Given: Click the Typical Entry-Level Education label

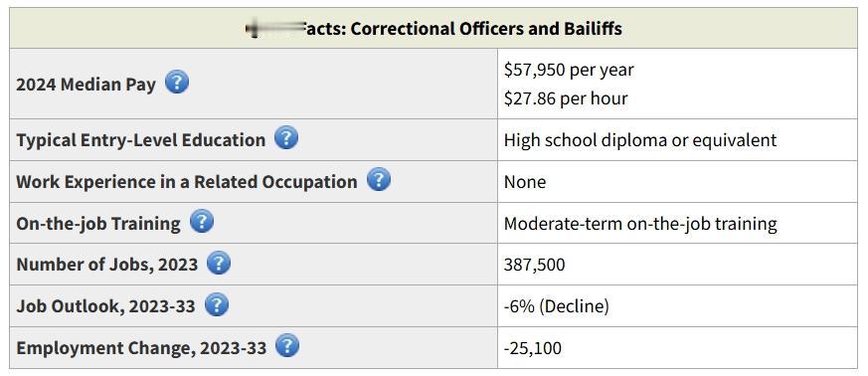Looking at the screenshot, I should (140, 140).
